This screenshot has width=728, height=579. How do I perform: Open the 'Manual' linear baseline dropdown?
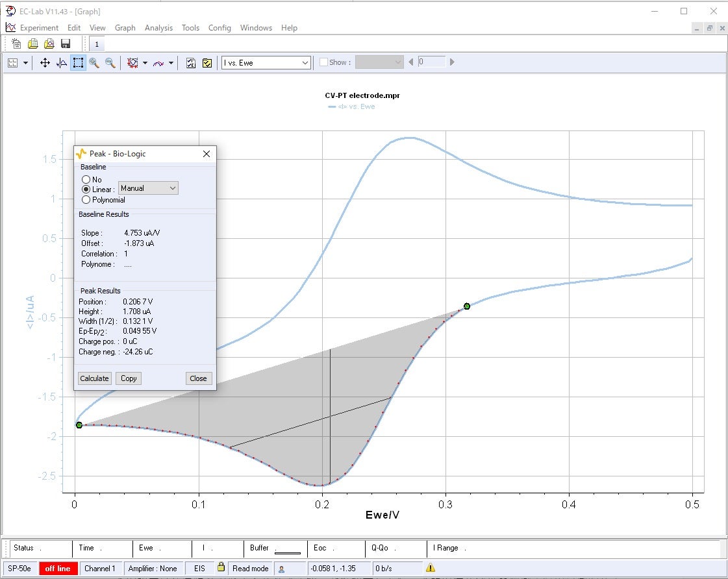[x=148, y=188]
